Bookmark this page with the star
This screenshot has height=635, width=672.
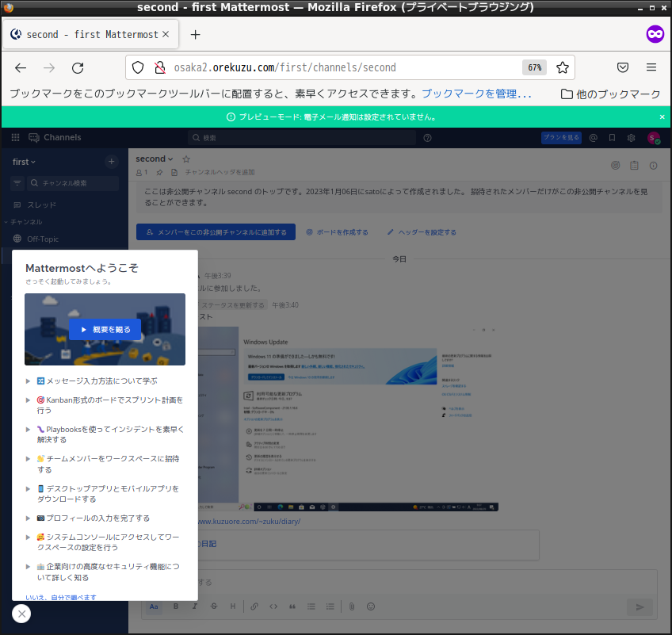[x=563, y=67]
